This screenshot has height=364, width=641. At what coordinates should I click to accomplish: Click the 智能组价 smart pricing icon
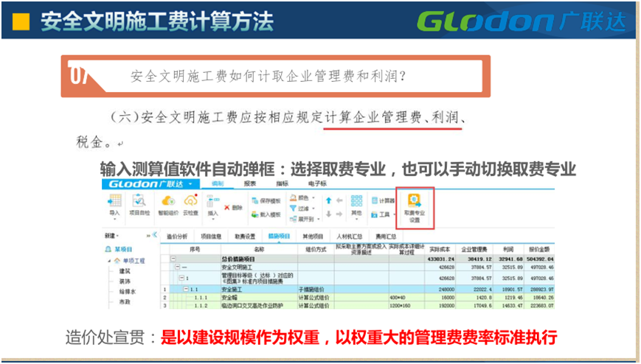(167, 201)
